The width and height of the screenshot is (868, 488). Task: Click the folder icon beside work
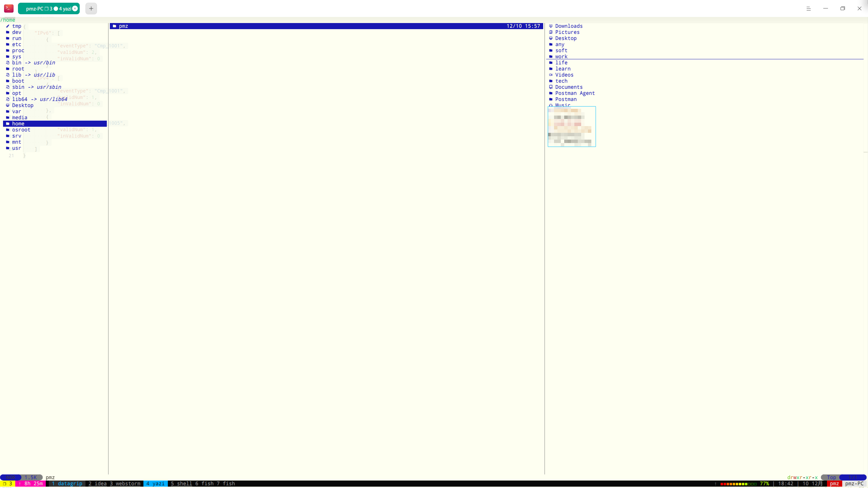click(551, 57)
